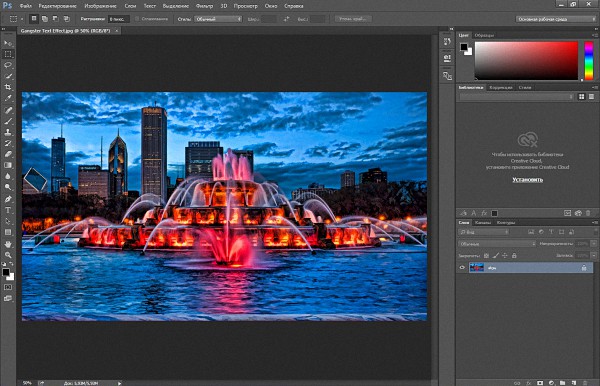Select the Brush tool
Screen dimensions: 600x386
[x=8, y=121]
